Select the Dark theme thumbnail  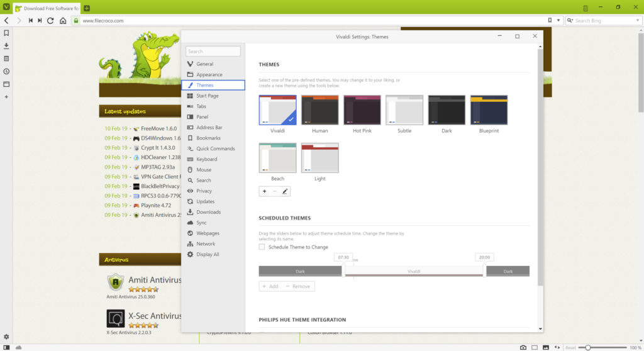tap(447, 110)
